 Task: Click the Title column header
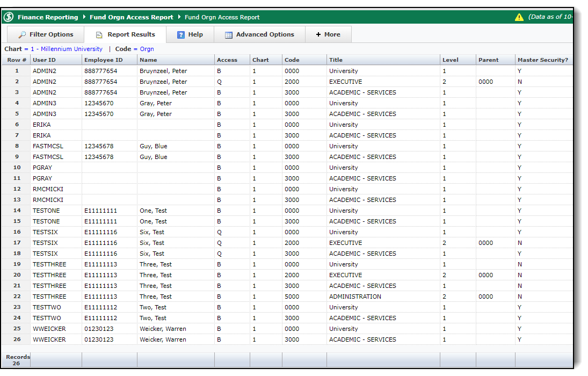[336, 60]
